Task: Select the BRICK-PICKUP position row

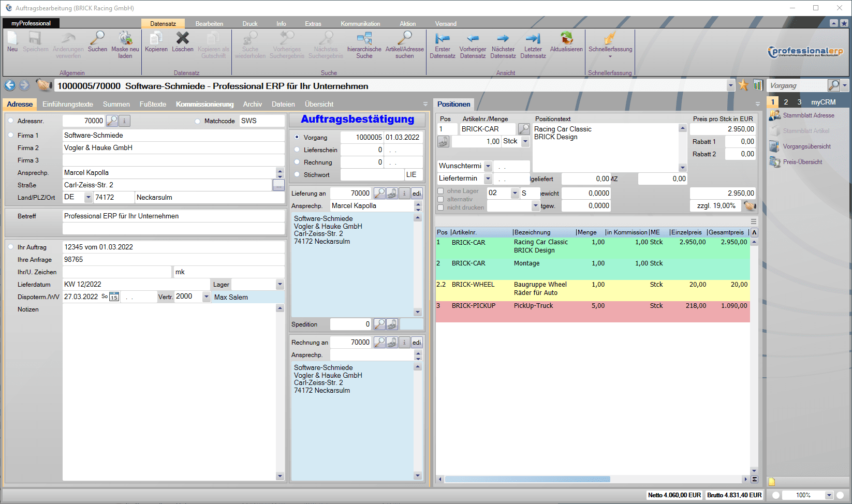Action: pos(593,312)
